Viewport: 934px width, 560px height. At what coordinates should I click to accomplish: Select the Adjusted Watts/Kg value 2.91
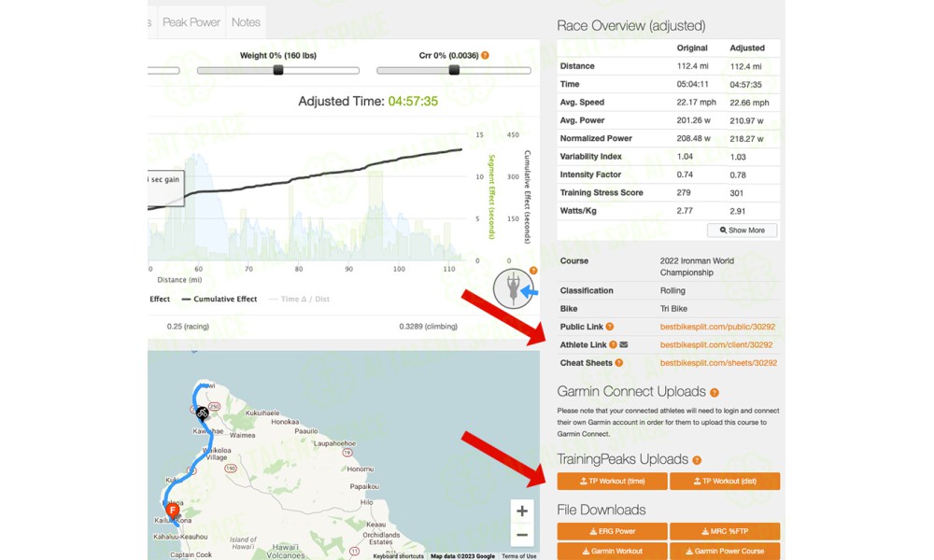click(738, 211)
